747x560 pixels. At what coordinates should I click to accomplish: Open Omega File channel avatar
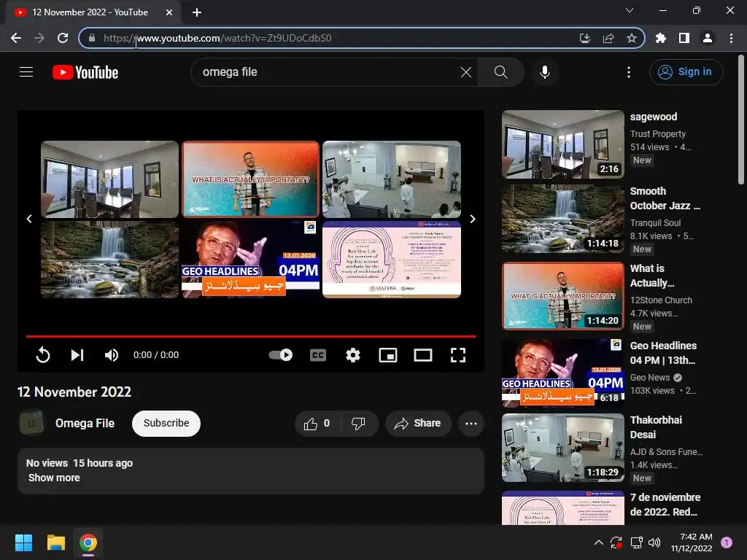tap(31, 423)
